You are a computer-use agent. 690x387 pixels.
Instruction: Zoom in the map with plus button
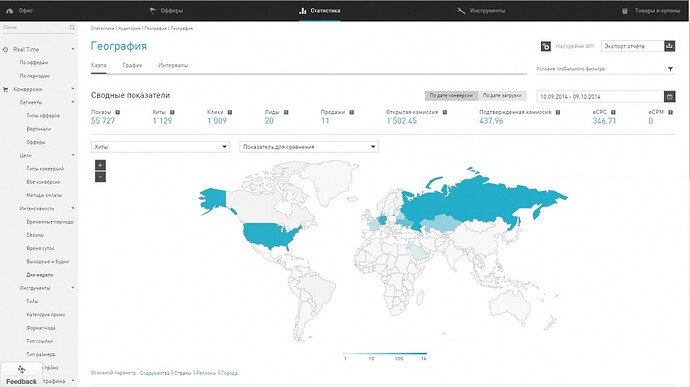100,165
